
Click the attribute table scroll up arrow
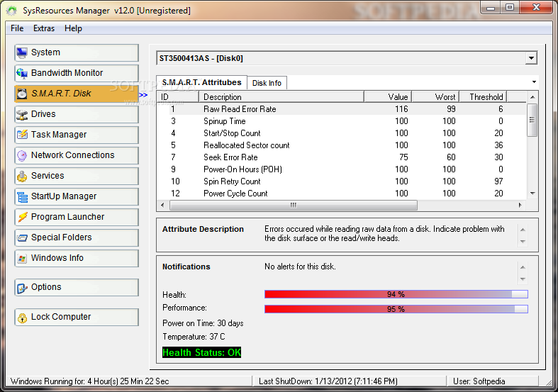(532, 97)
